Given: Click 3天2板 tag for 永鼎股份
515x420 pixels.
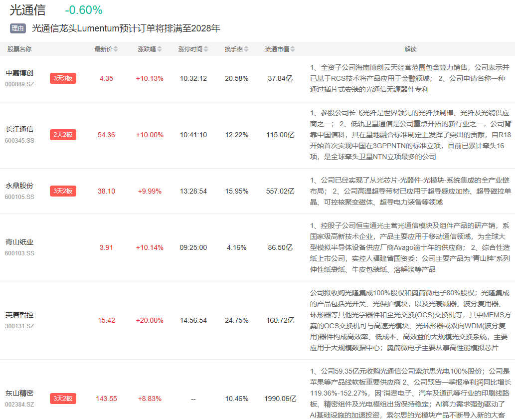Looking at the screenshot, I should (x=63, y=191).
